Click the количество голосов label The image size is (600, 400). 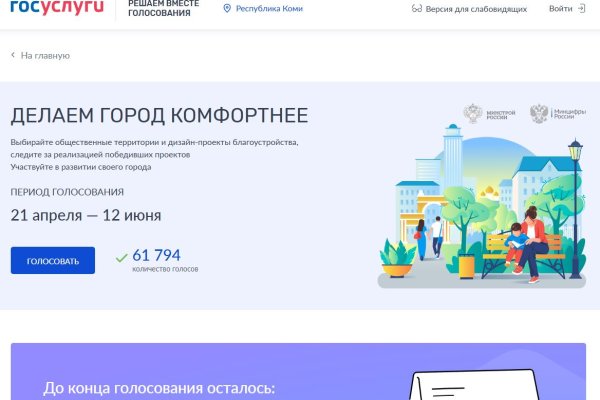click(165, 269)
